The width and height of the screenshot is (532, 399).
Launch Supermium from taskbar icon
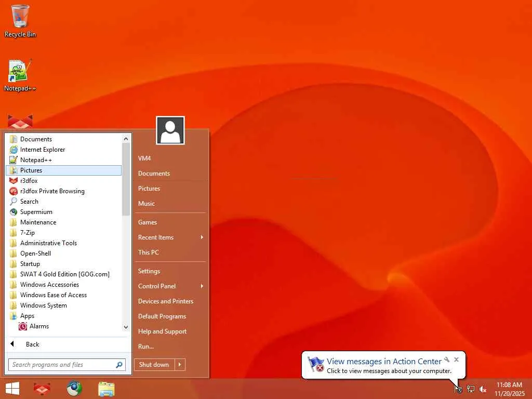click(x=74, y=389)
